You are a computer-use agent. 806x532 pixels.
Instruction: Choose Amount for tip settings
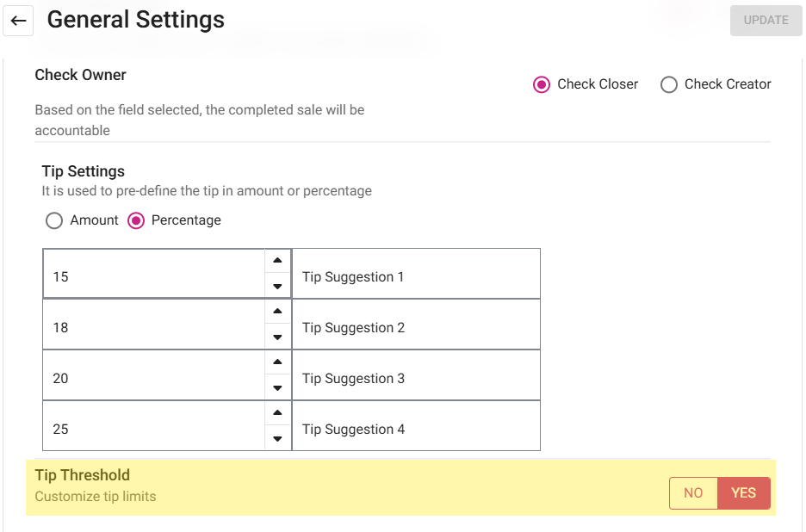[54, 220]
